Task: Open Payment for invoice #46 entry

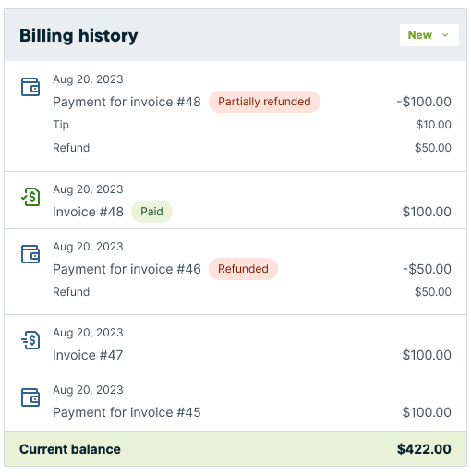Action: coord(127,269)
